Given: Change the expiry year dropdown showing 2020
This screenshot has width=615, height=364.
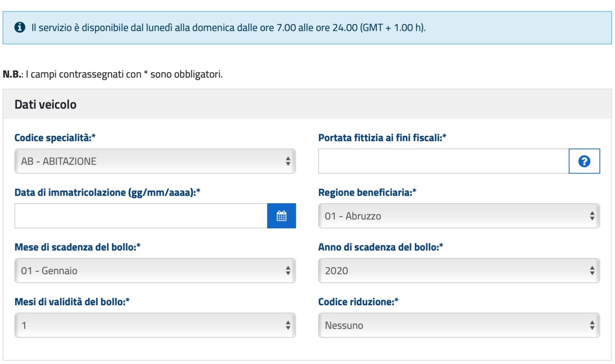Looking at the screenshot, I should [458, 271].
